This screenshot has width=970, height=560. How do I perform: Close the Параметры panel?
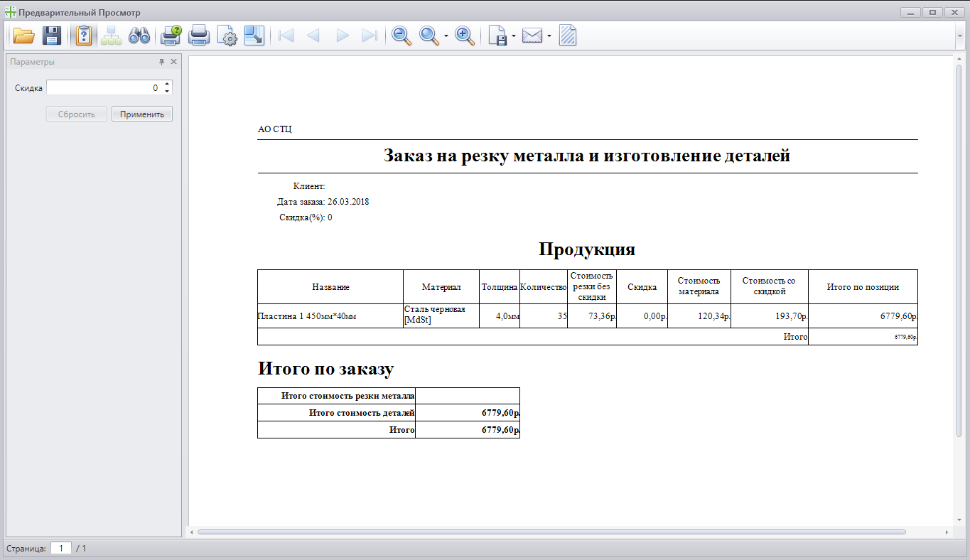click(x=174, y=62)
